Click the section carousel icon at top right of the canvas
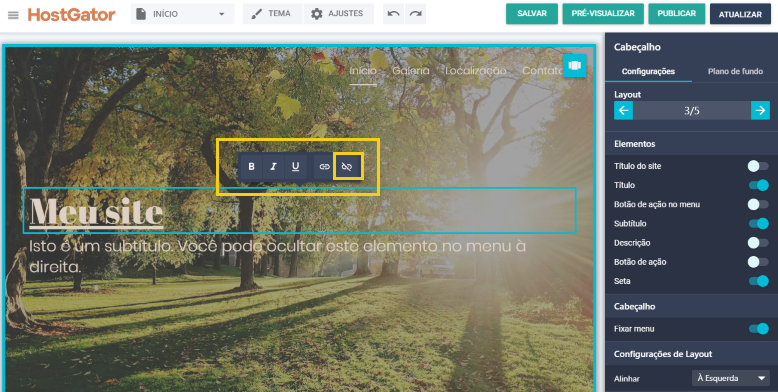 [575, 65]
